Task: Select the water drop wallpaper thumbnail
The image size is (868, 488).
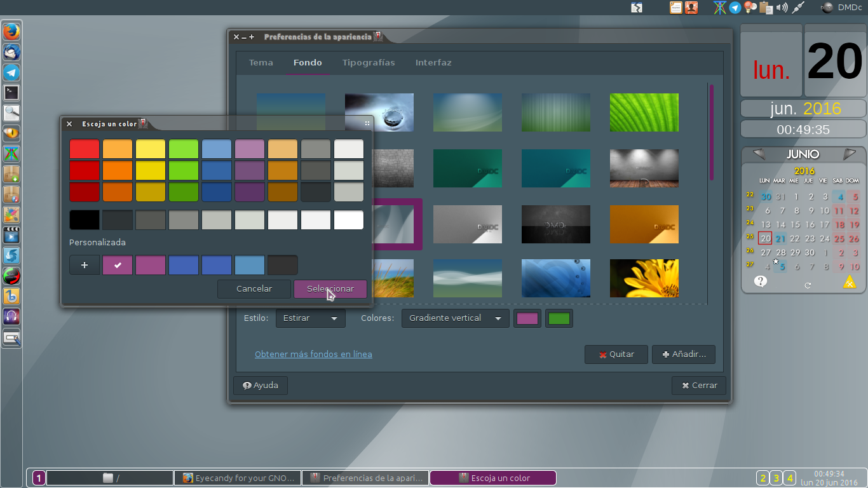Action: point(379,112)
